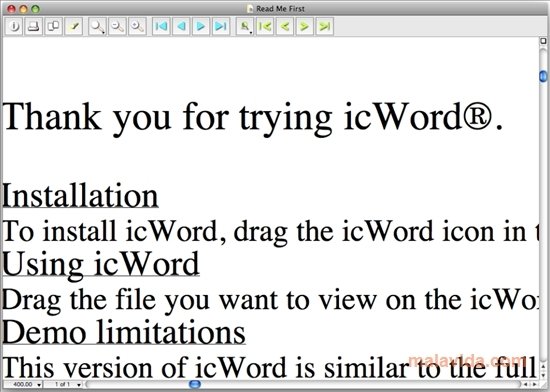Viewport: 550px width, 392px height.
Task: Zoom in with plus magnifier
Action: pos(137,26)
